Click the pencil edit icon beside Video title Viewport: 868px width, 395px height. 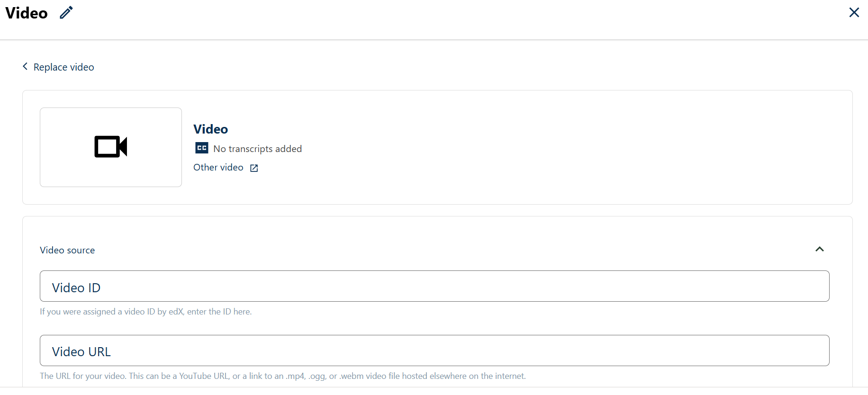coord(66,13)
